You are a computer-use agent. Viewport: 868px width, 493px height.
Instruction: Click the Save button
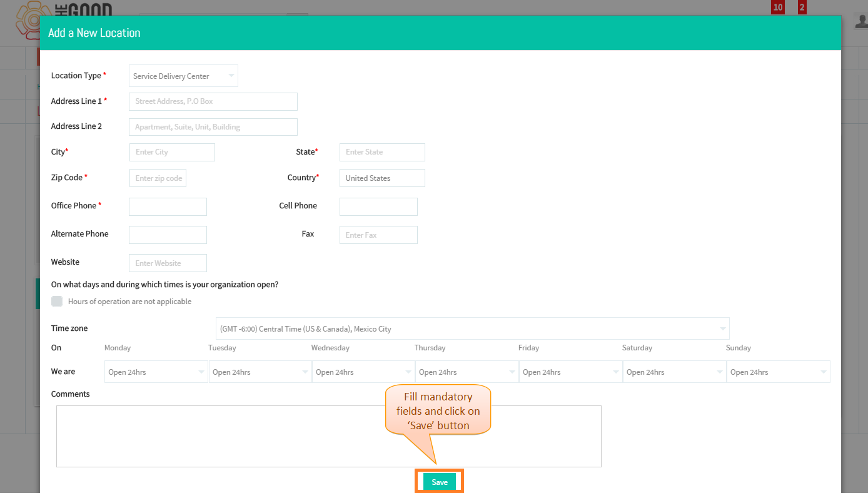(x=440, y=482)
